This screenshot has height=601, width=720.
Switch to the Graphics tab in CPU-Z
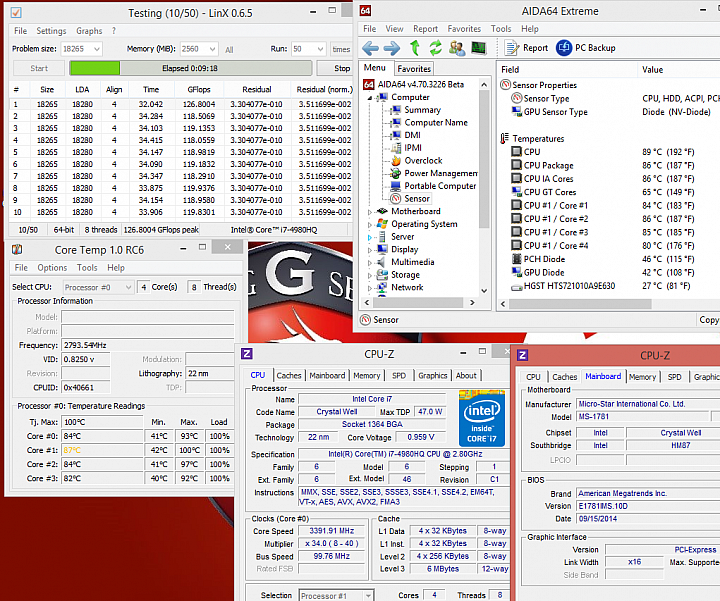tap(433, 376)
